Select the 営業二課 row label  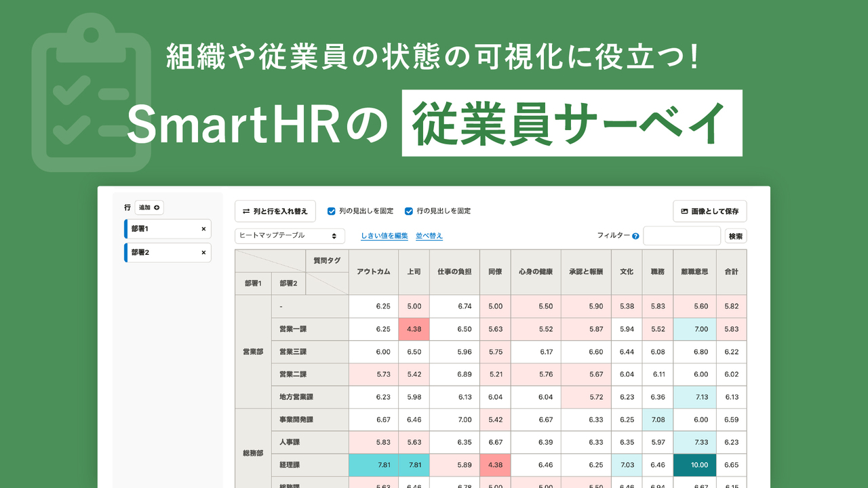coord(310,375)
